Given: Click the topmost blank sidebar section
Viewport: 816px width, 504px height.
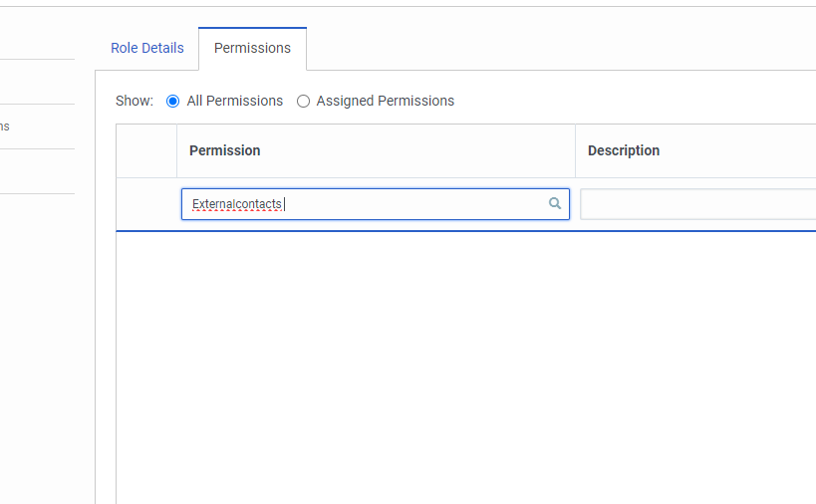Looking at the screenshot, I should coord(36,30).
